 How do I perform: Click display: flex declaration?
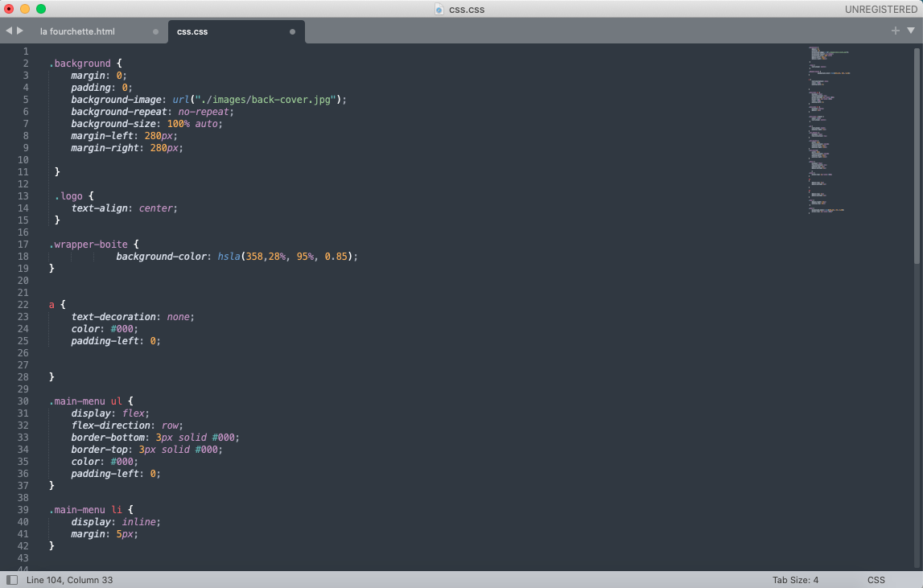(110, 413)
